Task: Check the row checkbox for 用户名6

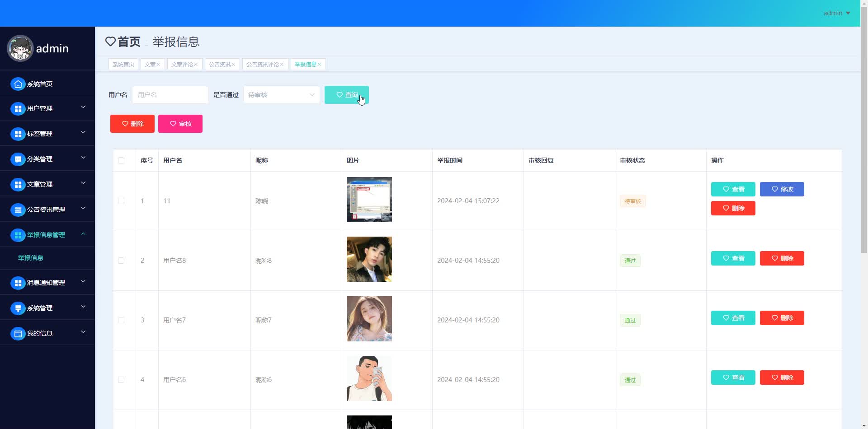Action: tap(121, 380)
